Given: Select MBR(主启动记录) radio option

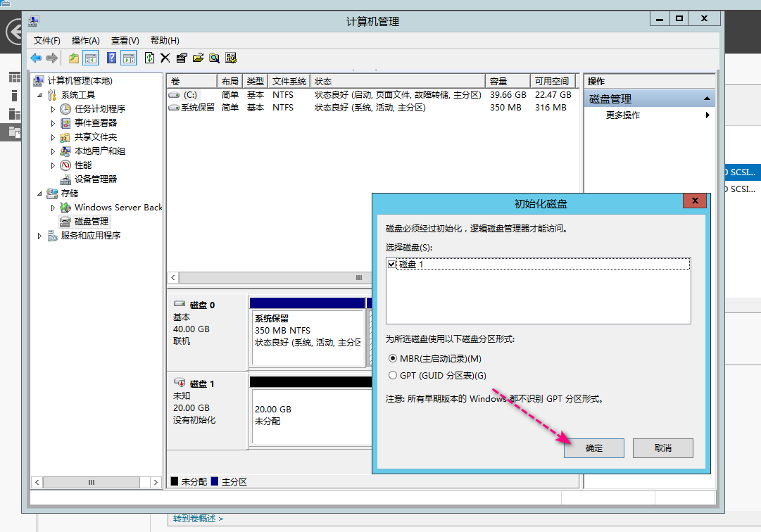Looking at the screenshot, I should coord(393,359).
